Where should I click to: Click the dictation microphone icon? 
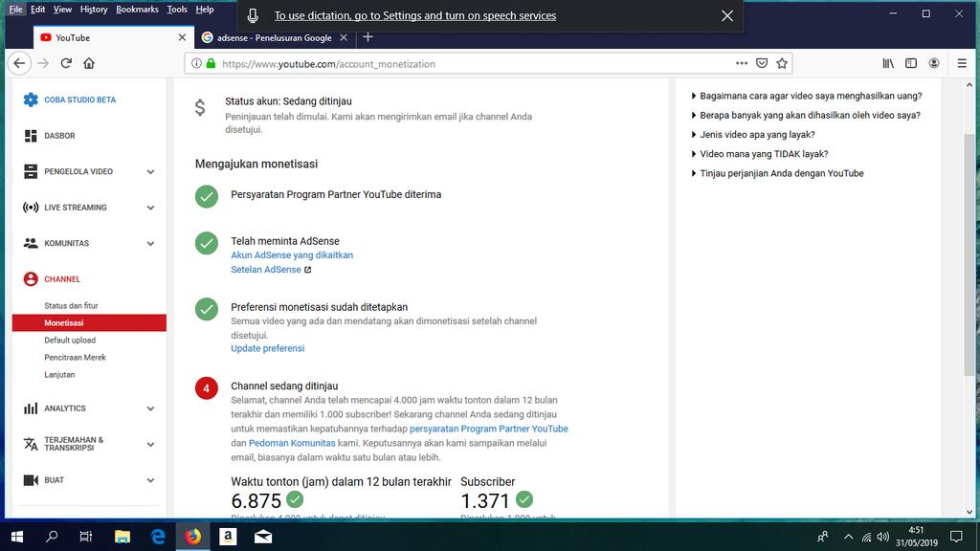(x=253, y=15)
